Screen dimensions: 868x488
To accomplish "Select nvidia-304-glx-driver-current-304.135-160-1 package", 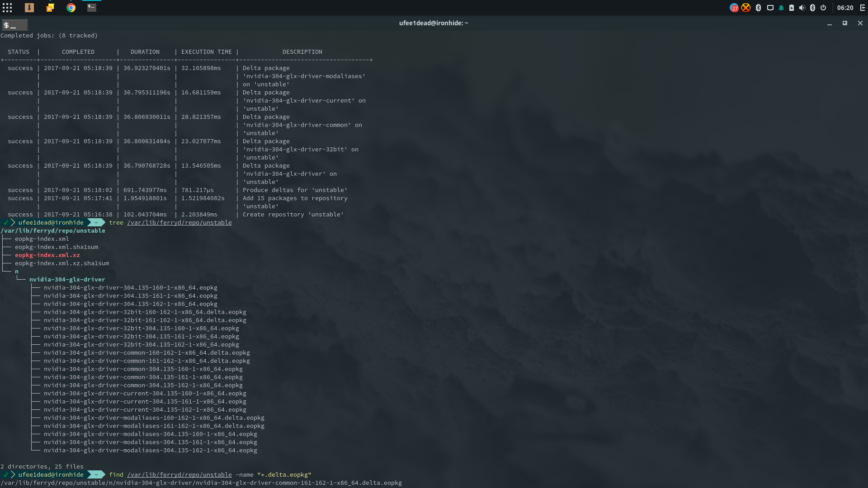I will coord(145,394).
